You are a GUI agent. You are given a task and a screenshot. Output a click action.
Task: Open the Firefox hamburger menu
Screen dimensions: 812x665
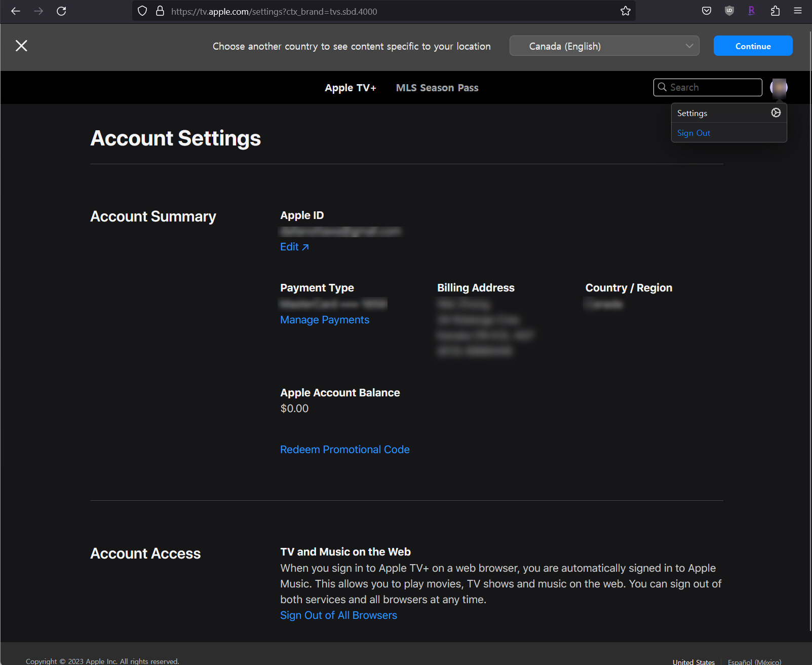click(x=797, y=11)
